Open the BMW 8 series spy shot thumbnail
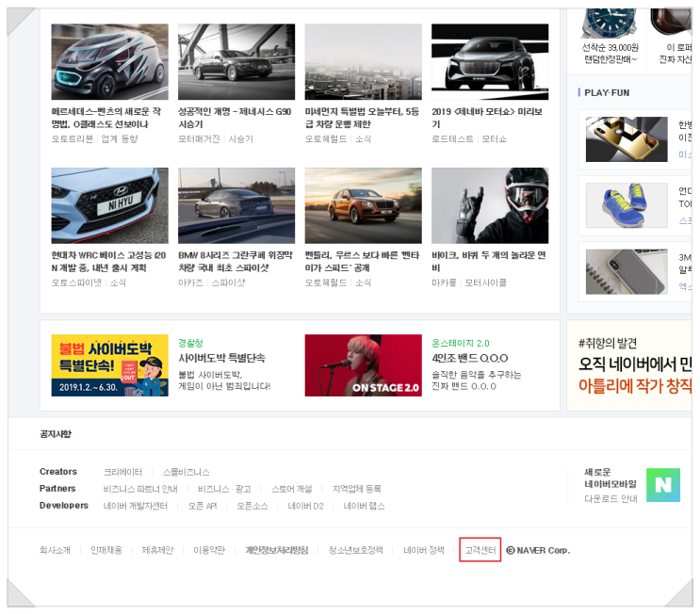Screen dimensions: 700x614 click(236, 205)
